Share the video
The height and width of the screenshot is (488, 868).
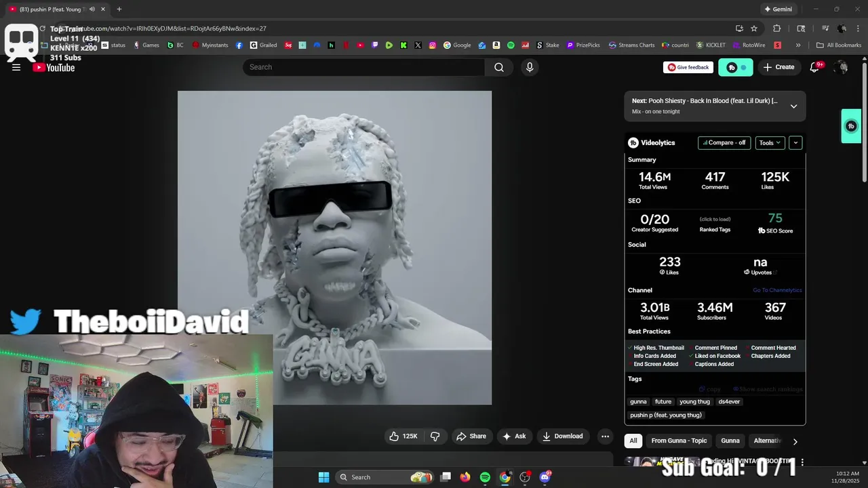471,436
